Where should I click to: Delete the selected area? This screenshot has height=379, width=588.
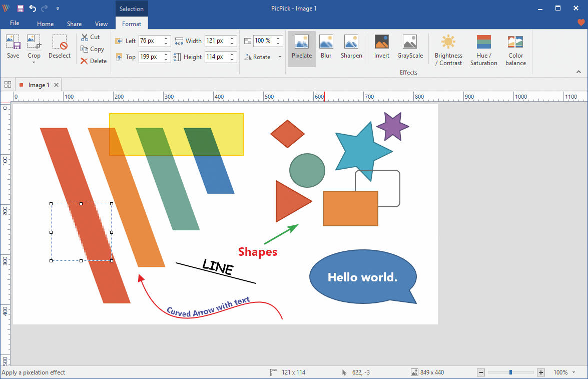pyautogui.click(x=94, y=61)
